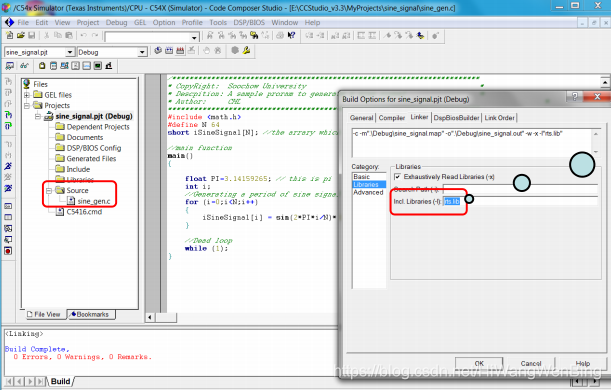Click the Save floppy disk icon
The image size is (611, 390).
31,36
